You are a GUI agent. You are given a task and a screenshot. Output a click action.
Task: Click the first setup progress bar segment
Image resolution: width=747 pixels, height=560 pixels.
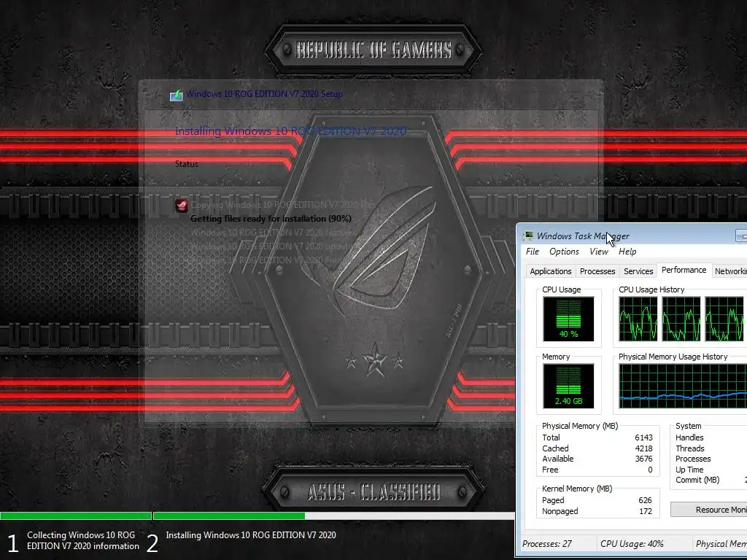(76, 516)
